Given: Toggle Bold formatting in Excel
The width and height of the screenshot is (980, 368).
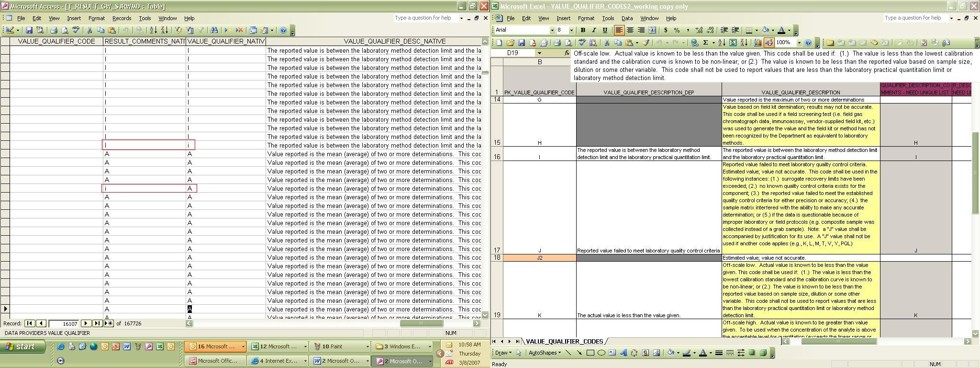Looking at the screenshot, I should pos(583,30).
